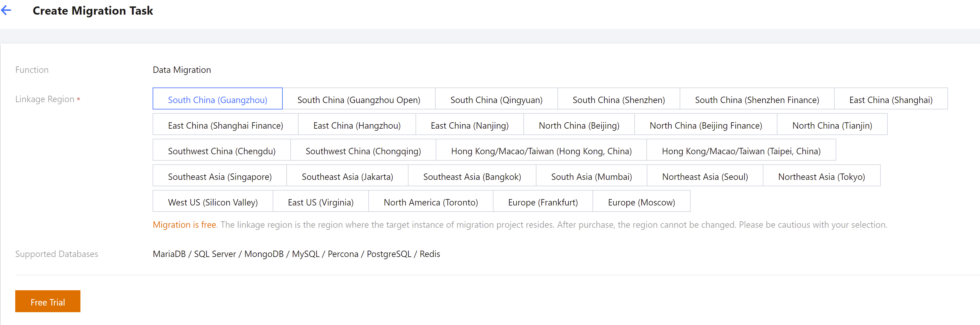
Task: Pick Southeast Asia (Jakarta) region
Action: [347, 175]
